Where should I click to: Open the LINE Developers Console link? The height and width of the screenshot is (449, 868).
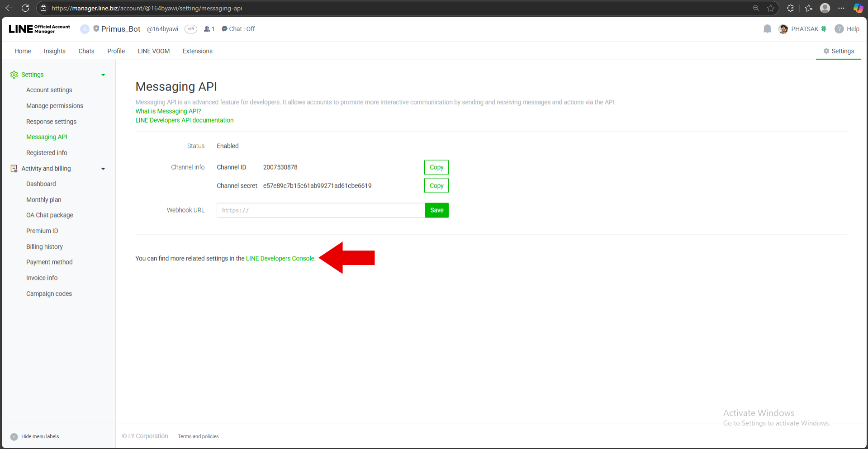(x=280, y=259)
